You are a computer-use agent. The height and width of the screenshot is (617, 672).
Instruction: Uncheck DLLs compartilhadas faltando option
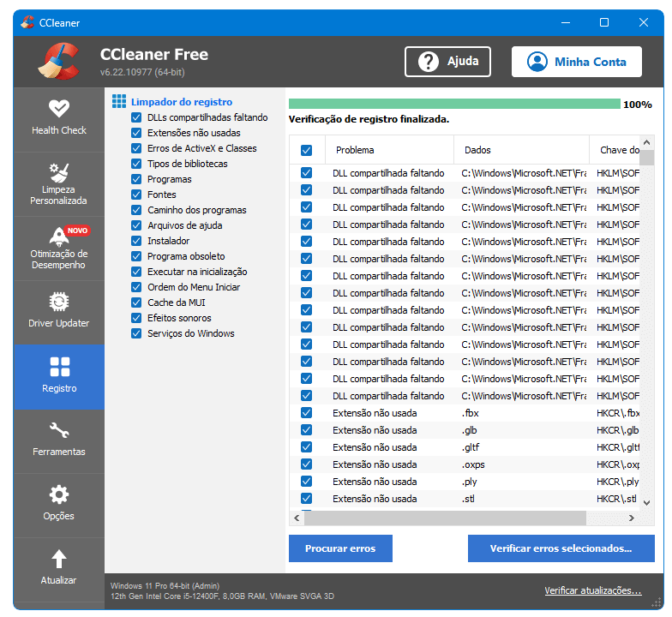coord(136,117)
